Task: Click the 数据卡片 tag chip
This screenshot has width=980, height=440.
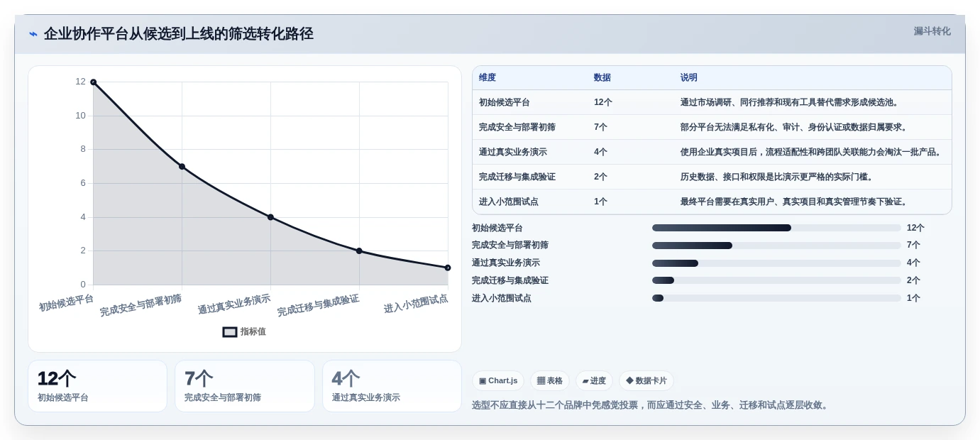Action: pos(646,380)
